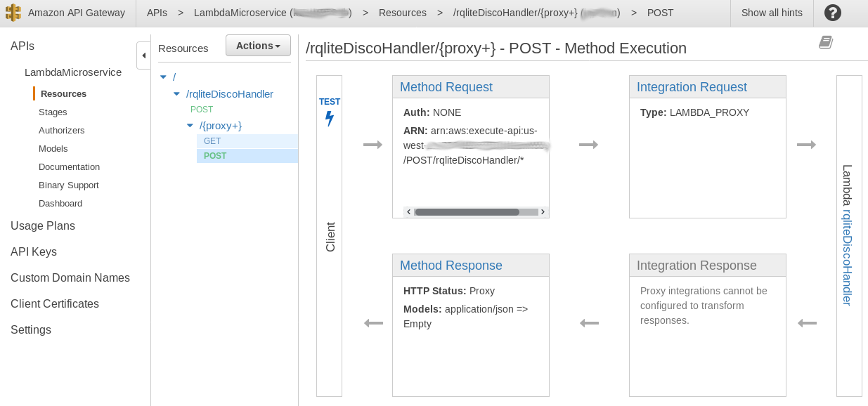Click the copy icon beside Method Execution title
This screenshot has height=406, width=868.
(x=825, y=42)
